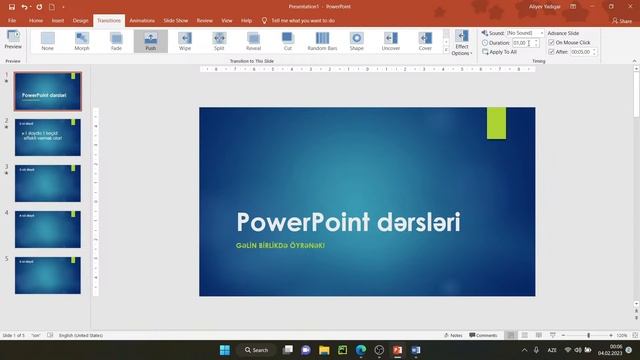The image size is (640, 360).
Task: Click Apply To All button
Action: (x=500, y=52)
